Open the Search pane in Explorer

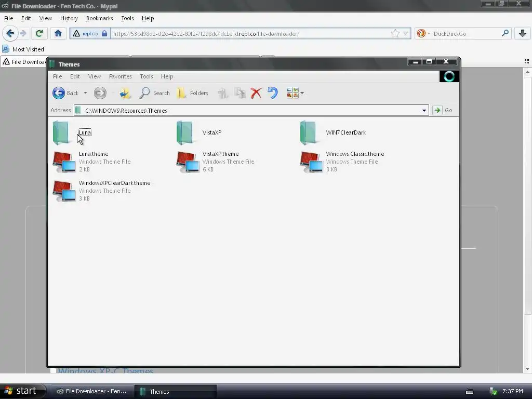pos(154,93)
